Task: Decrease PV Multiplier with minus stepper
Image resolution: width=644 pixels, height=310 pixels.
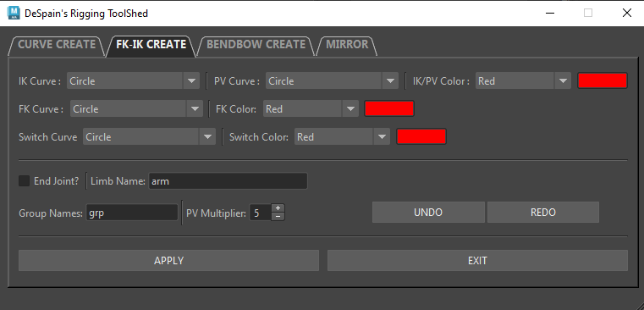Action: tap(278, 217)
